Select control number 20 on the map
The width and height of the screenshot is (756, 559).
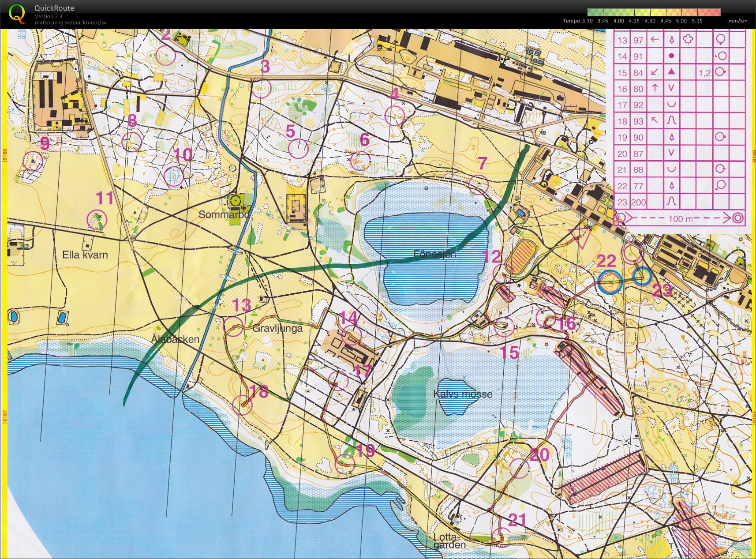540,454
